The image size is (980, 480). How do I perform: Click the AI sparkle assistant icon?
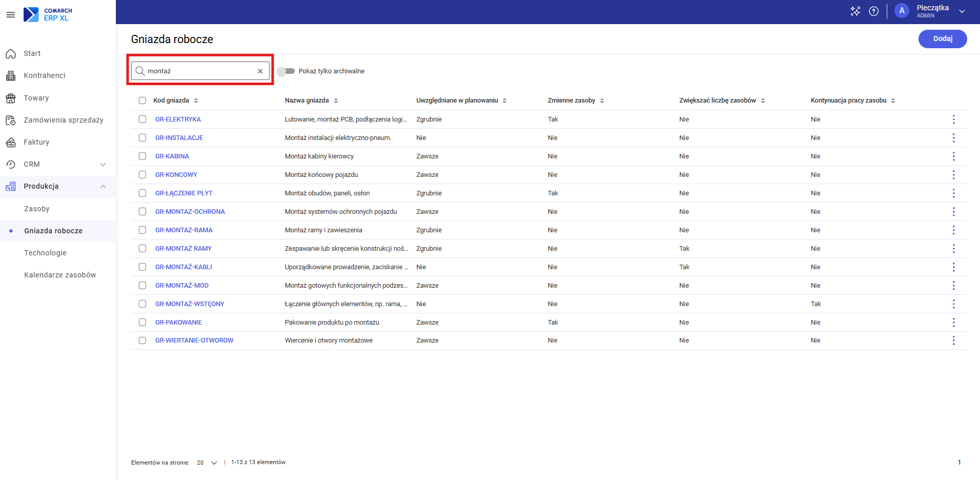tap(855, 11)
